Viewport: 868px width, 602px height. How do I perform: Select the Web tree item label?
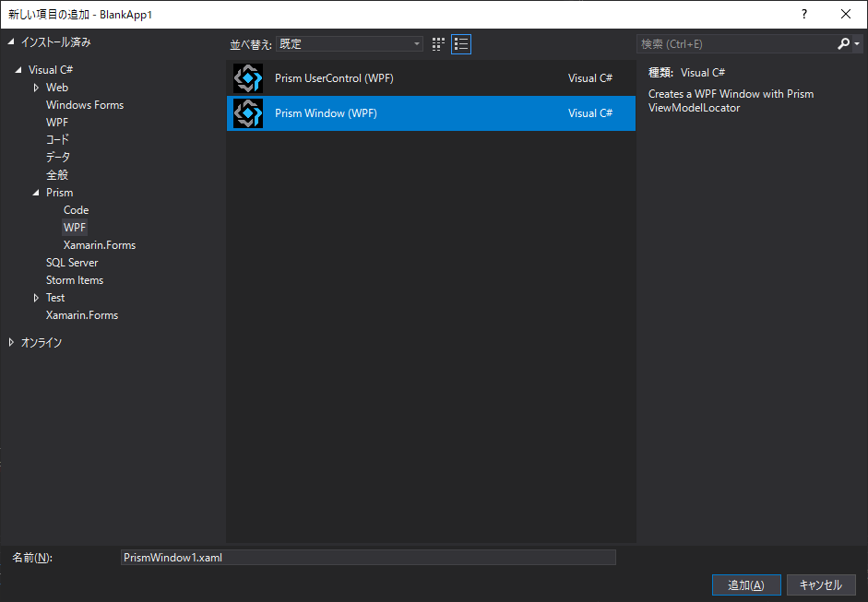57,88
